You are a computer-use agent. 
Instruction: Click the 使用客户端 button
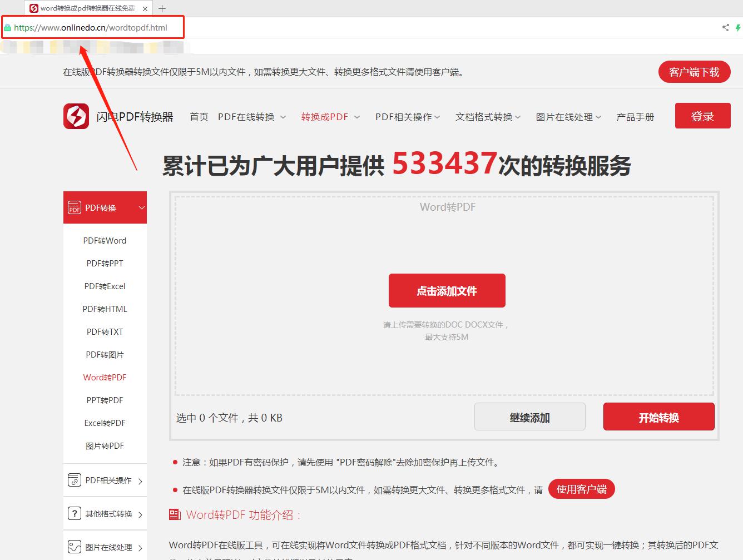(581, 489)
